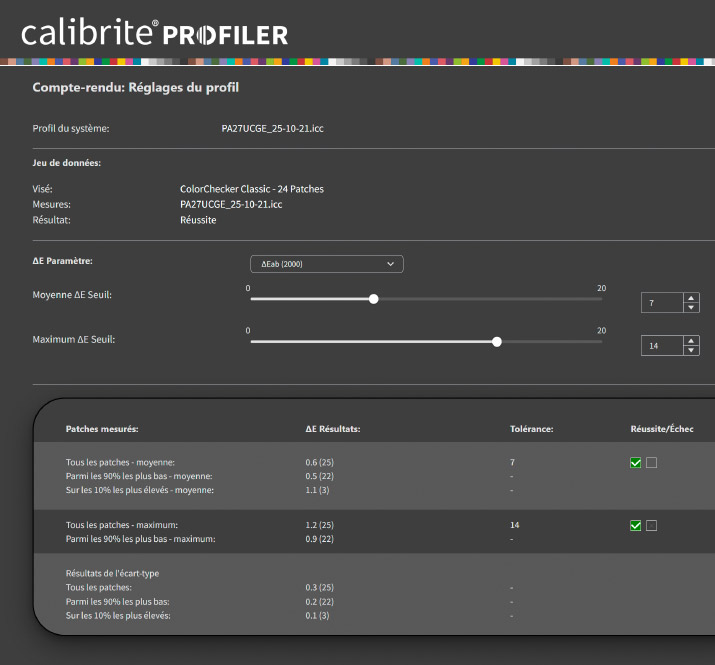Click the Moyenne ΔE Seuil slider handle
The image size is (715, 665).
click(374, 298)
